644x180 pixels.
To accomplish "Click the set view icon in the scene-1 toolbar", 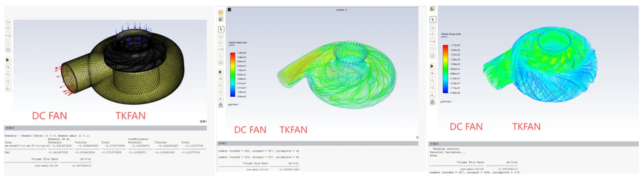I will (221, 72).
